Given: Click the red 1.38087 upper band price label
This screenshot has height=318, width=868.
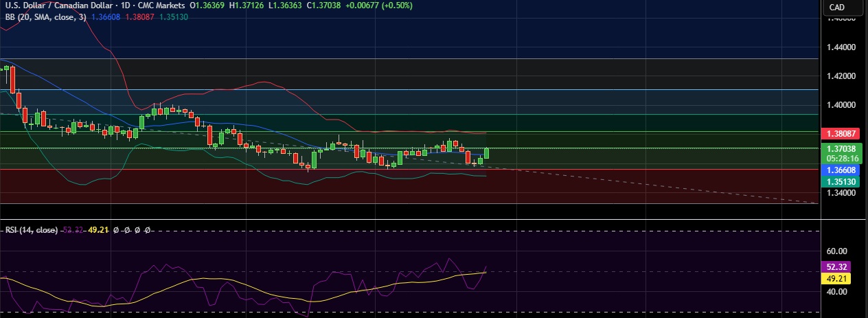Looking at the screenshot, I should [841, 133].
